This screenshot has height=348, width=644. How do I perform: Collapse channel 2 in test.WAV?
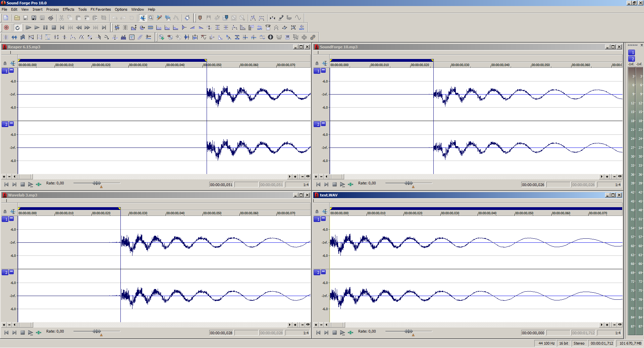(323, 272)
